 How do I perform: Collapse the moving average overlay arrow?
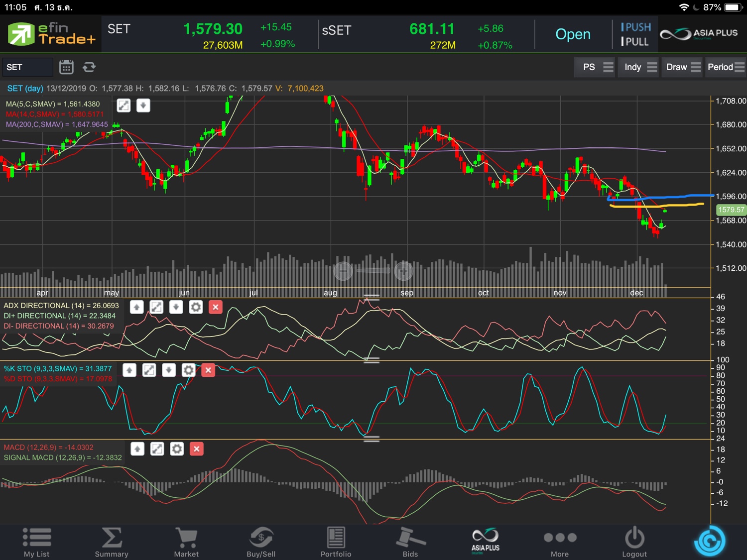pyautogui.click(x=143, y=106)
